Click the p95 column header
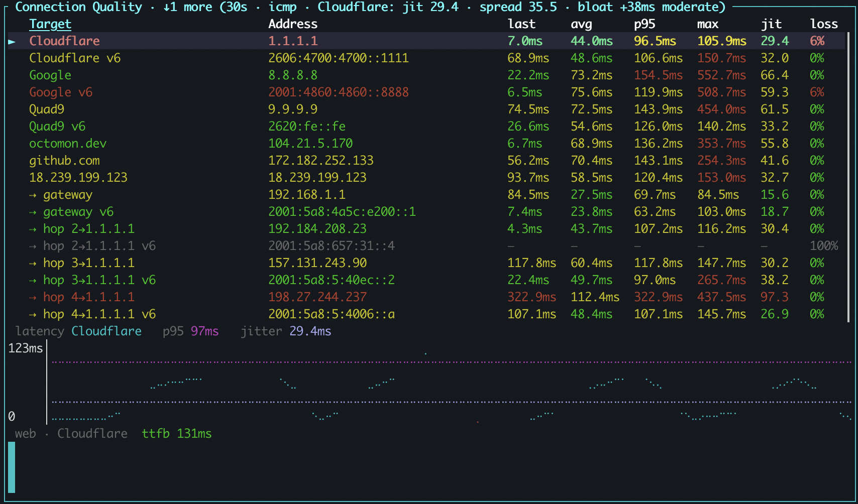Image resolution: width=858 pixels, height=504 pixels. point(645,24)
